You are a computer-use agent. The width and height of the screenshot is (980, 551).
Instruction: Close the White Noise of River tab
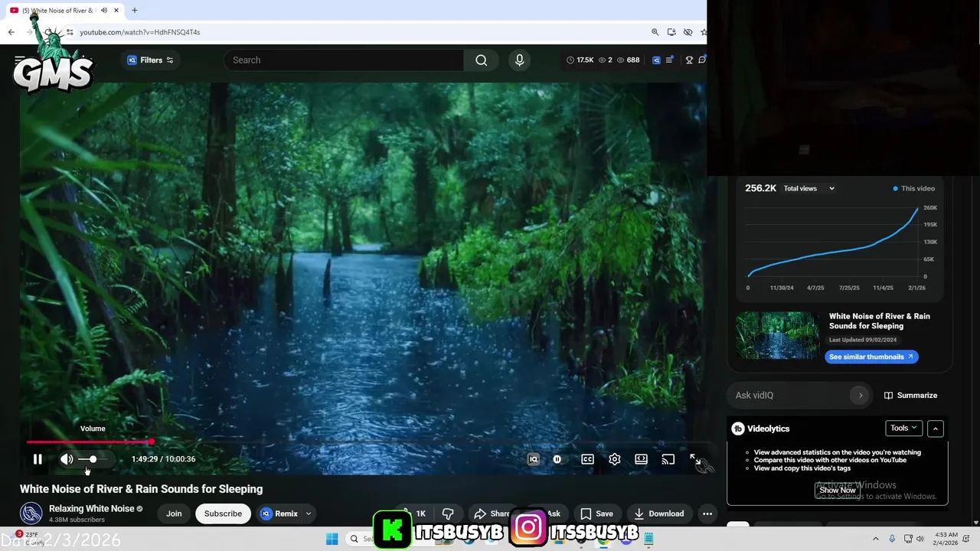click(x=116, y=11)
